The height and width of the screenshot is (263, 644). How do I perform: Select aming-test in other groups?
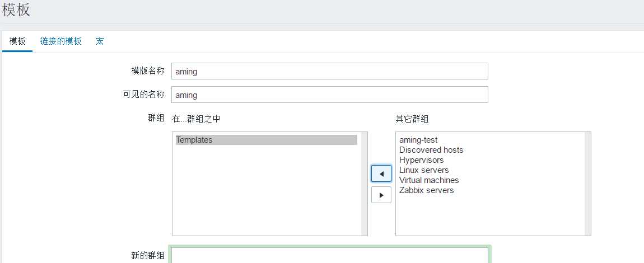click(x=418, y=140)
